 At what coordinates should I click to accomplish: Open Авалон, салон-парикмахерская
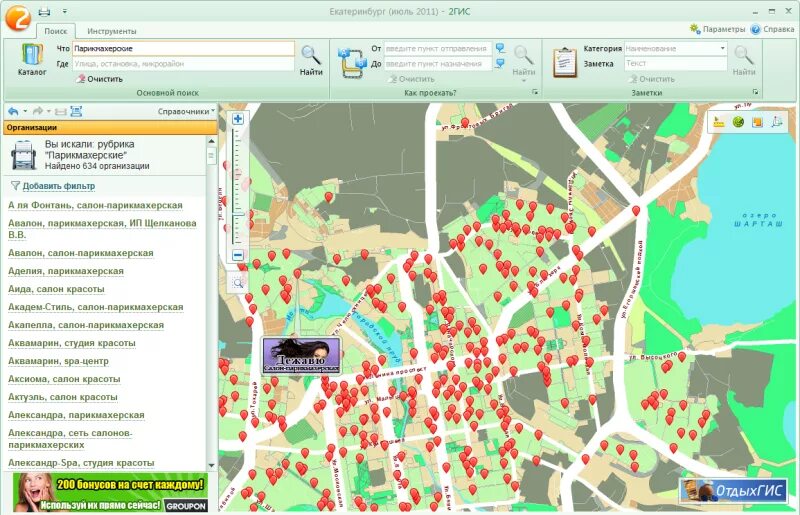click(81, 253)
